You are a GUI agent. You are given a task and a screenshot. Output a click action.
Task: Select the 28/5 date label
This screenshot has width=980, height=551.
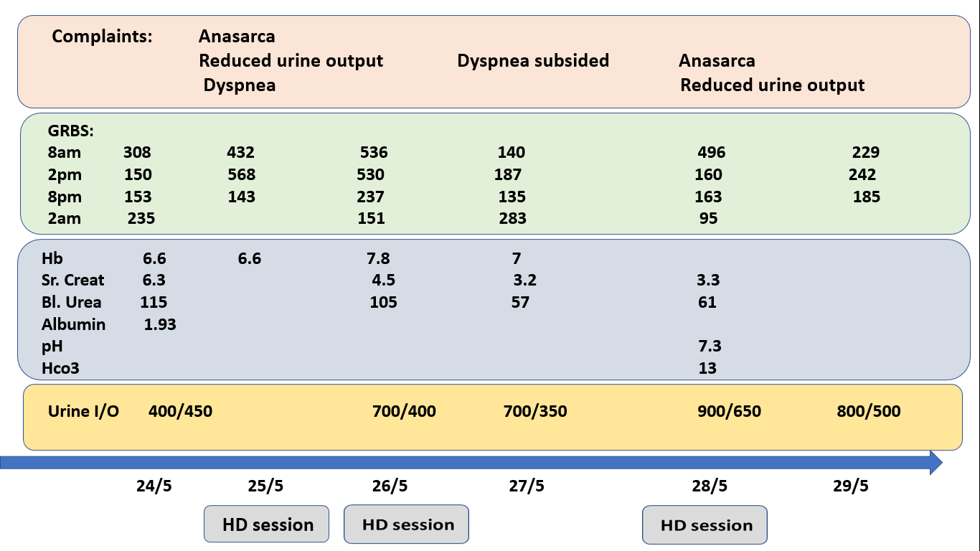(709, 486)
